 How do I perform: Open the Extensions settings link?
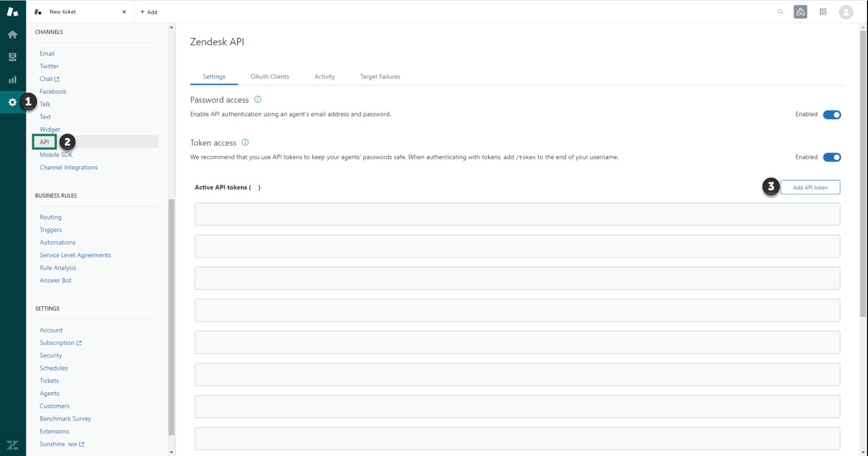pyautogui.click(x=54, y=431)
